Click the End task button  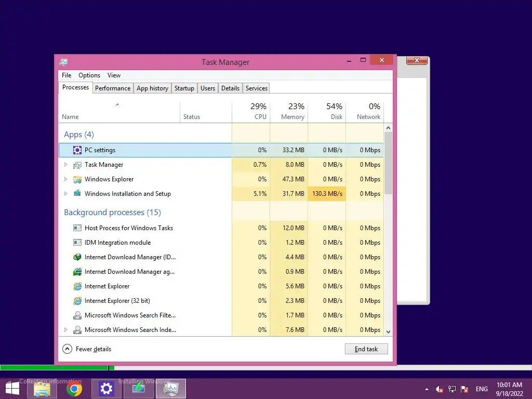[x=366, y=349]
